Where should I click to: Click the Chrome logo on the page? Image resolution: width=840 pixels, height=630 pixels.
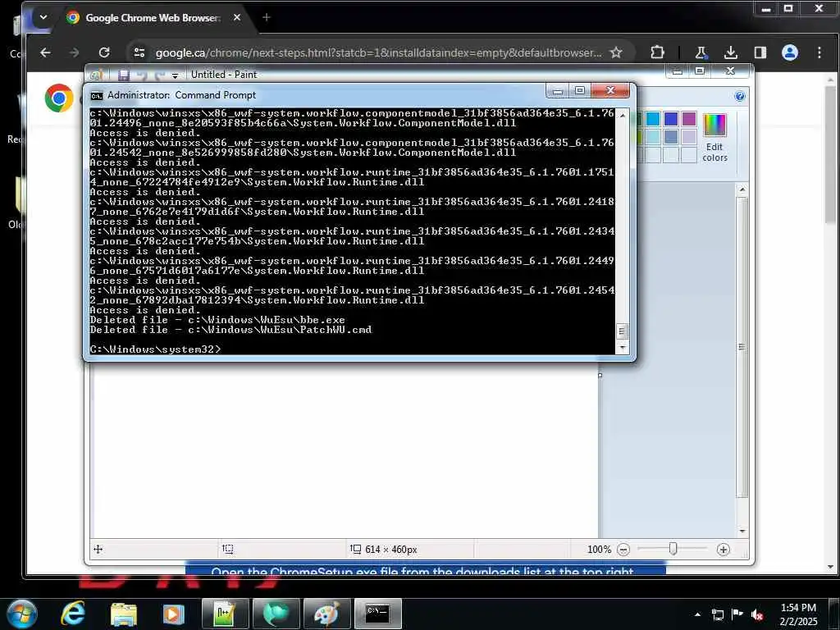(59, 98)
